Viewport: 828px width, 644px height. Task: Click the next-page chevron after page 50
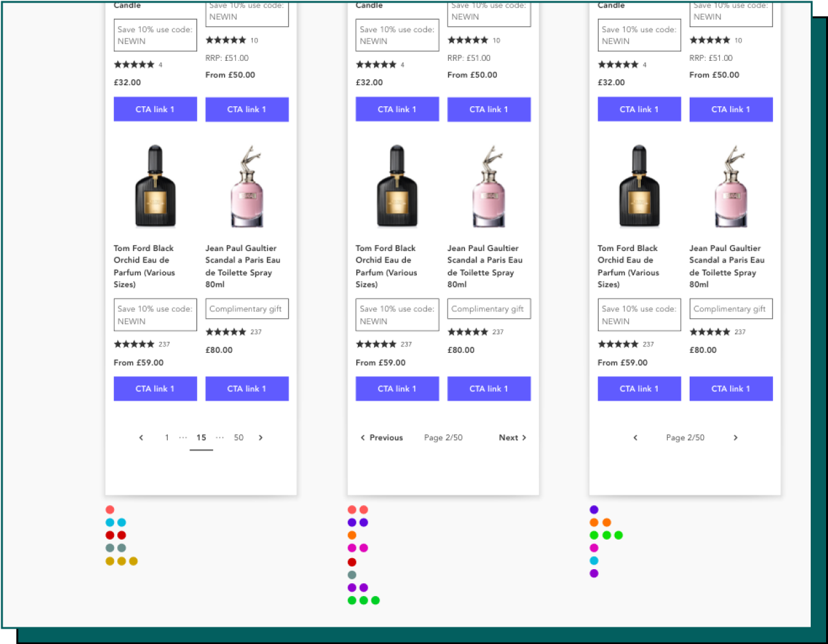coord(261,438)
